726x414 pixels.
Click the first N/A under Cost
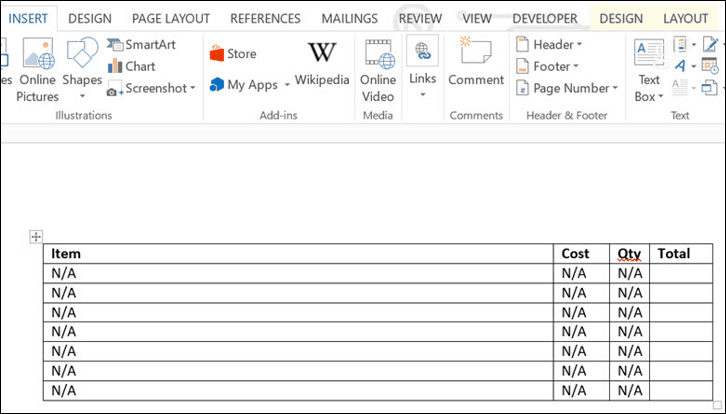pyautogui.click(x=574, y=273)
